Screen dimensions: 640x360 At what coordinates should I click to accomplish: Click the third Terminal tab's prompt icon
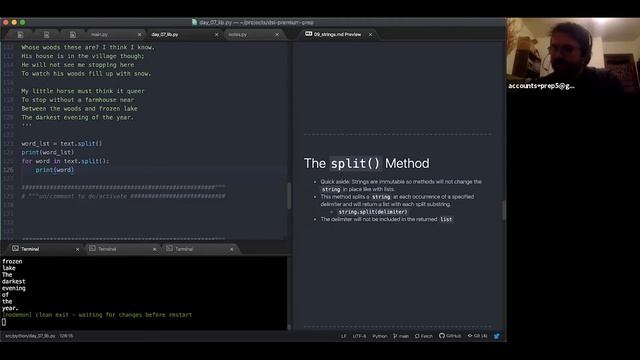[x=169, y=249]
